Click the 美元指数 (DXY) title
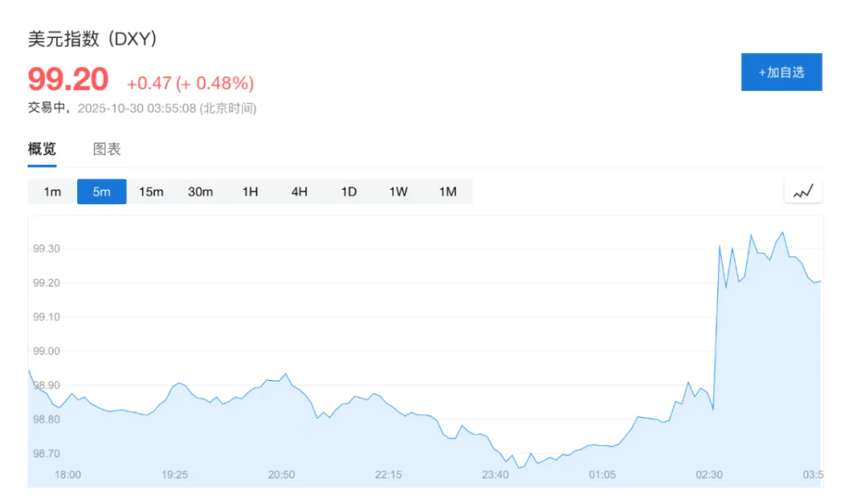Image resolution: width=845 pixels, height=504 pixels. tap(92, 39)
